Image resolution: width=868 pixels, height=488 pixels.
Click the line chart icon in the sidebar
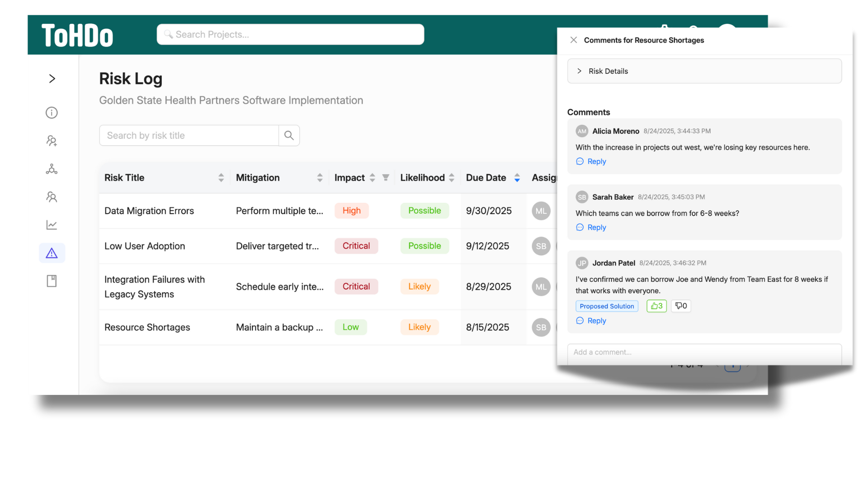(52, 225)
